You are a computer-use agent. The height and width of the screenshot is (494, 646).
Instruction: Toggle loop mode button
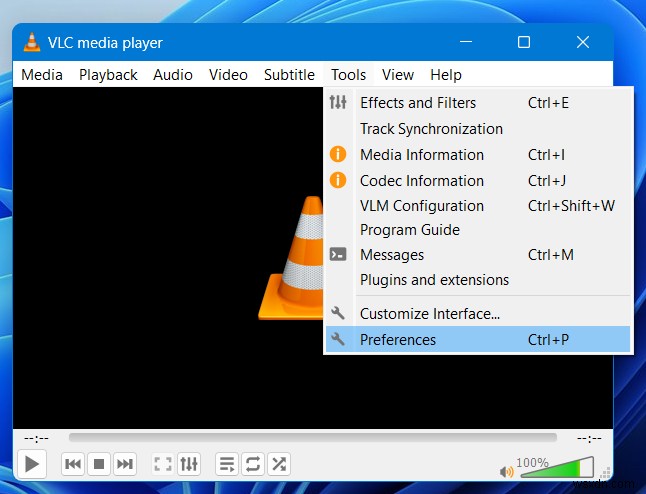coord(253,464)
